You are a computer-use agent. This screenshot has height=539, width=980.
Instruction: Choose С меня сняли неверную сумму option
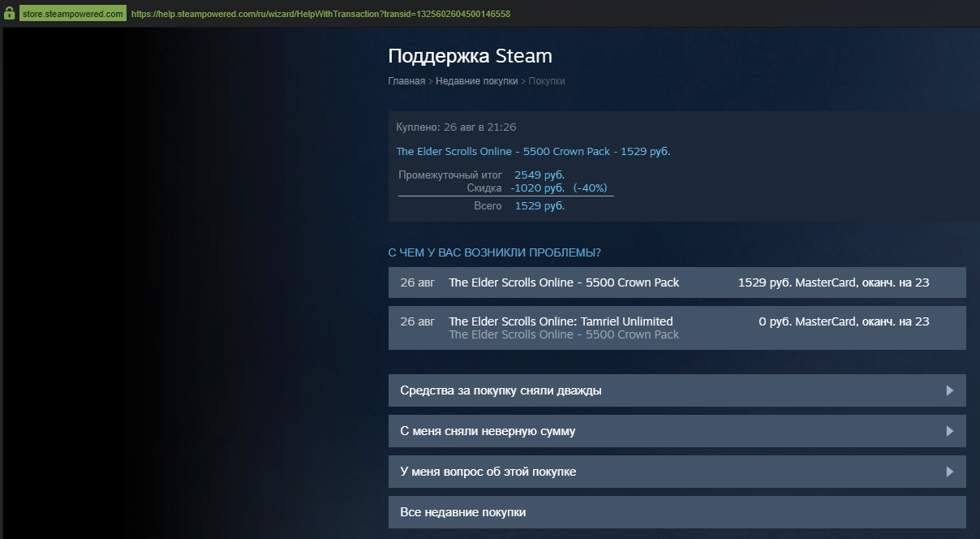(677, 431)
